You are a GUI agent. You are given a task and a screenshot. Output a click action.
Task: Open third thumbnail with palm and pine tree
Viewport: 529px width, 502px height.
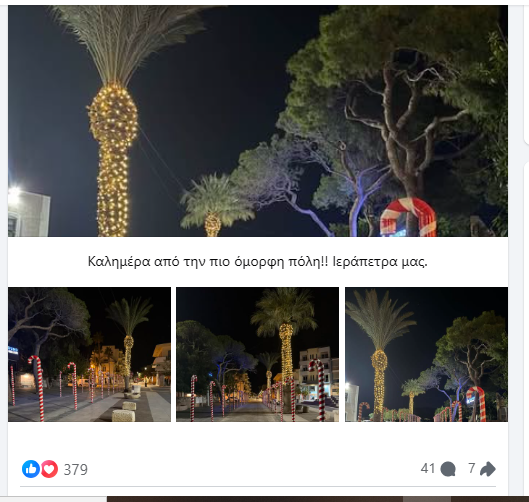point(426,354)
